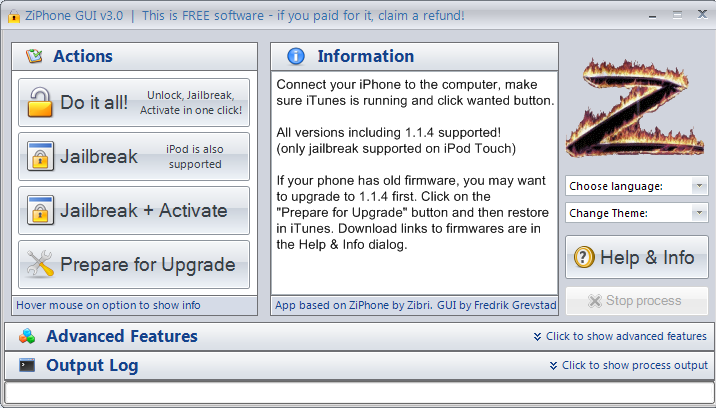Open the Choose language dropdown
Image resolution: width=716 pixels, height=408 pixels.
point(637,186)
